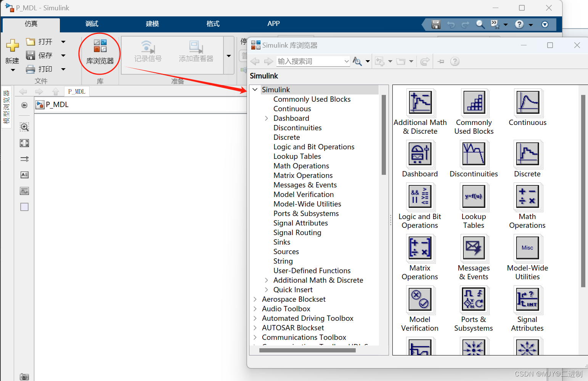Switch to the 仿真 ribbon tab
The width and height of the screenshot is (588, 381).
point(31,24)
